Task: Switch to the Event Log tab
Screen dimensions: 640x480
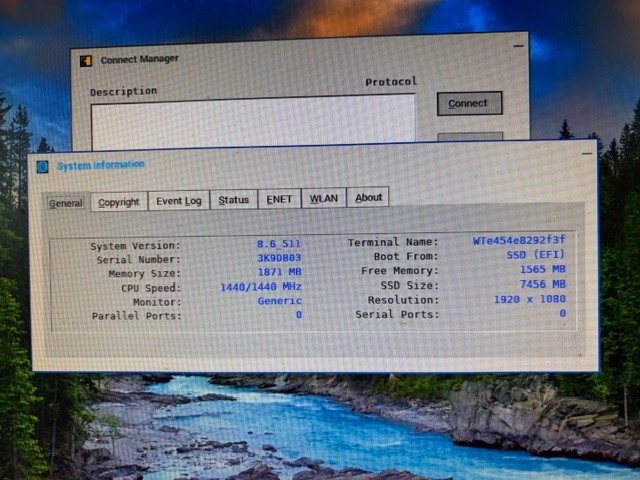Action: (179, 201)
